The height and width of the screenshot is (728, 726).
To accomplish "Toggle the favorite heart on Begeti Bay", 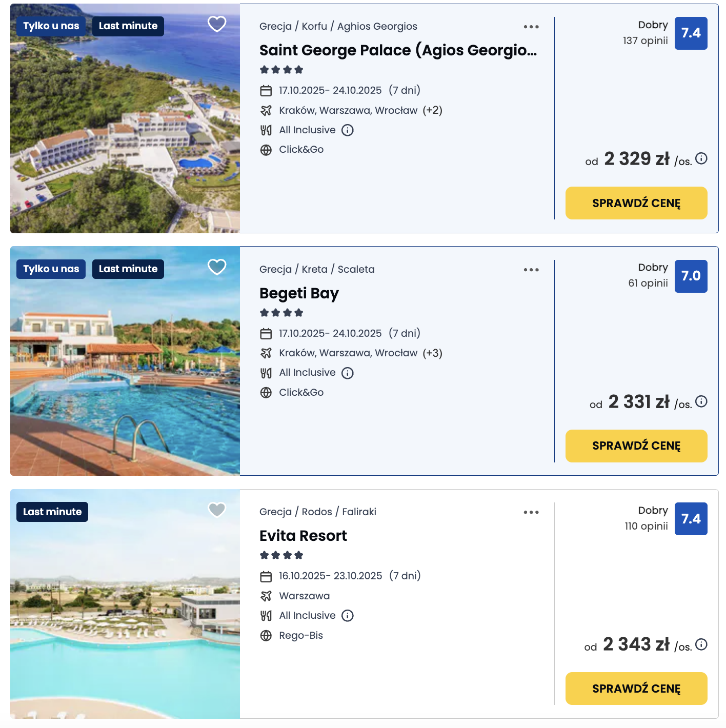I will click(x=216, y=267).
